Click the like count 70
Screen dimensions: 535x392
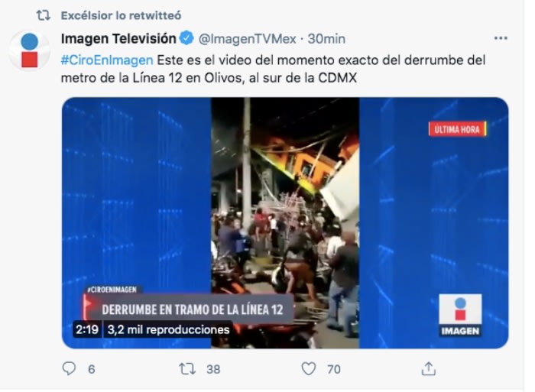coord(334,369)
